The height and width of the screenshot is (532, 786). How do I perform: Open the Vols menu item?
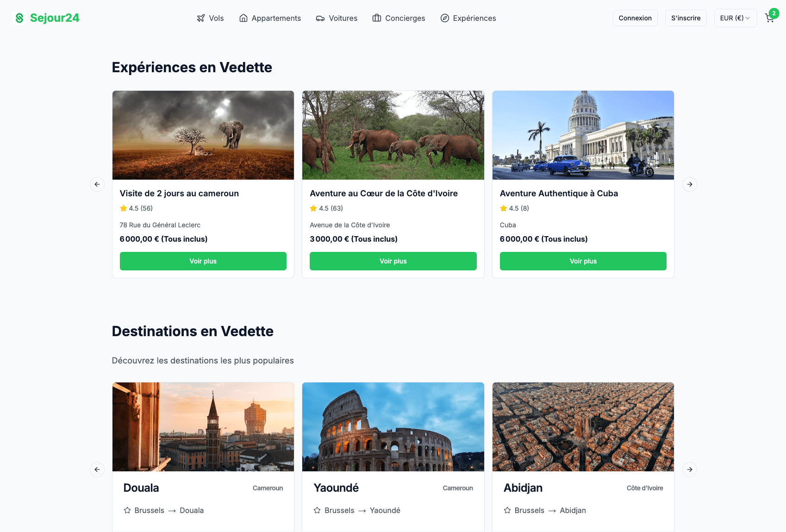210,18
